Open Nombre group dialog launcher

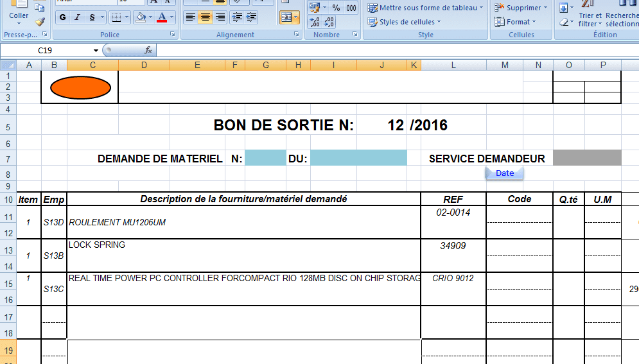[x=355, y=35]
